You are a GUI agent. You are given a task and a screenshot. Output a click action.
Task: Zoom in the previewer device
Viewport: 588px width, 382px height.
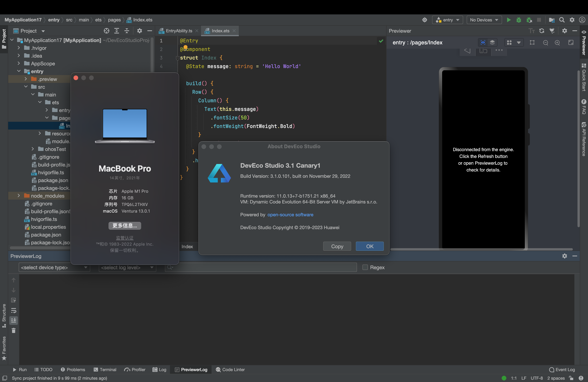click(557, 43)
